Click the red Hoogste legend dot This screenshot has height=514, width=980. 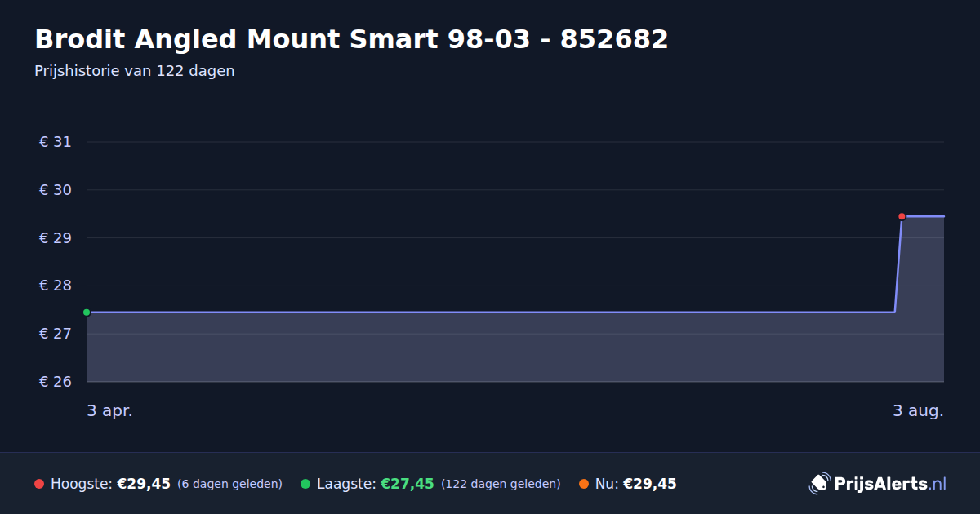[x=39, y=484]
